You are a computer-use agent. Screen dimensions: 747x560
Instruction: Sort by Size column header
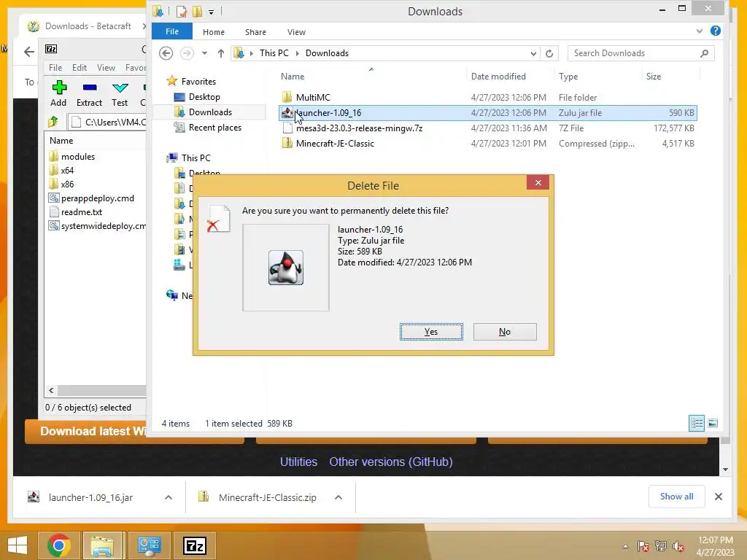pyautogui.click(x=653, y=77)
